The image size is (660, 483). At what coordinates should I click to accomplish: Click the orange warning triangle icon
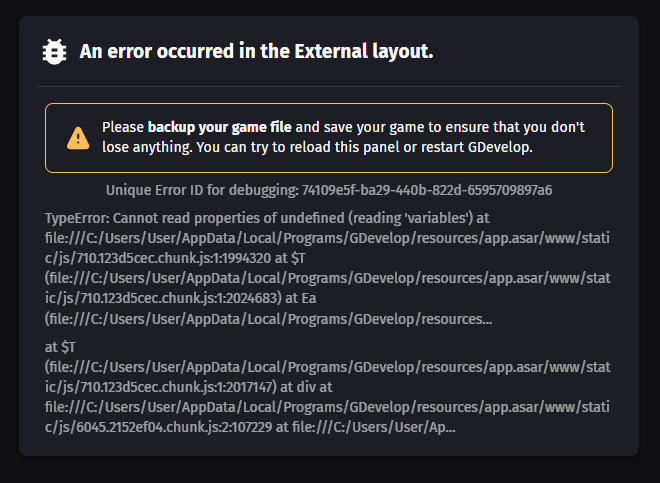(78, 138)
